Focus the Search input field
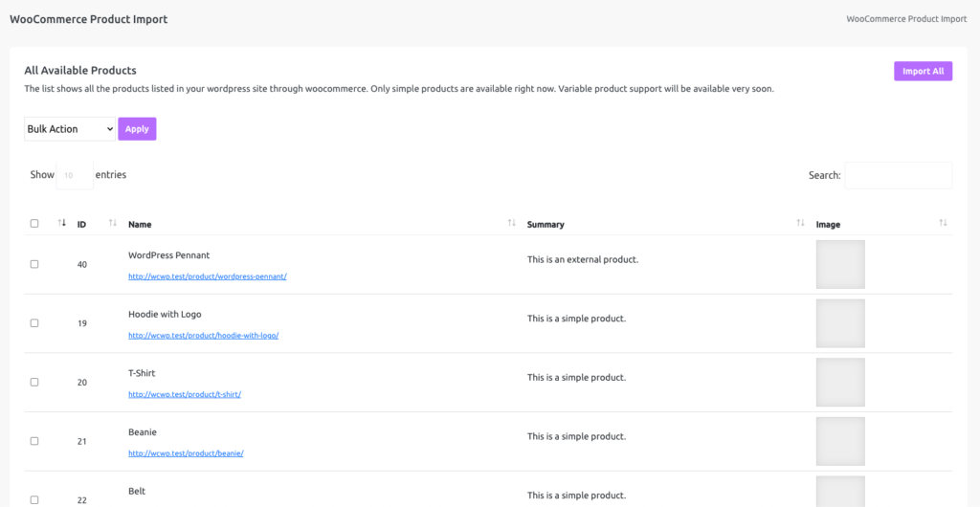The width and height of the screenshot is (980, 507). click(899, 175)
